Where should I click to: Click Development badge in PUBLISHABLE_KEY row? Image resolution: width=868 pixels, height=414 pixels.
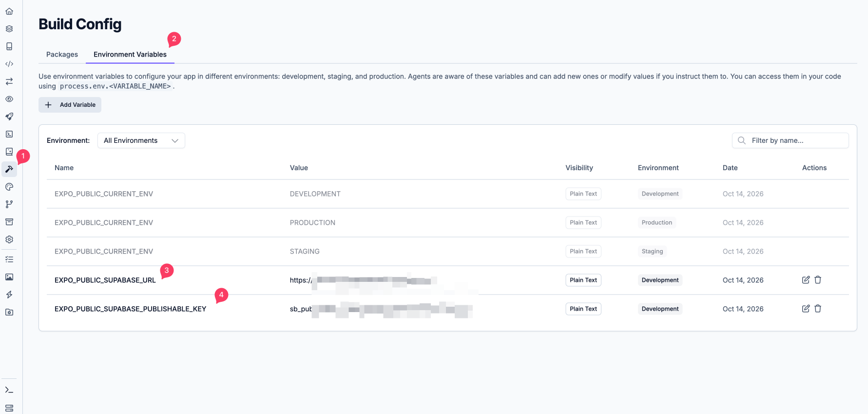coord(660,309)
